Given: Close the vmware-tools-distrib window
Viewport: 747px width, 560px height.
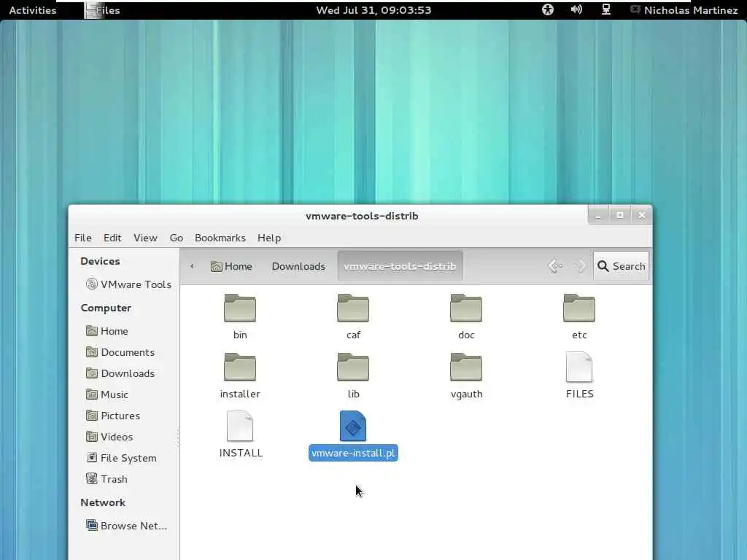Looking at the screenshot, I should (x=642, y=215).
